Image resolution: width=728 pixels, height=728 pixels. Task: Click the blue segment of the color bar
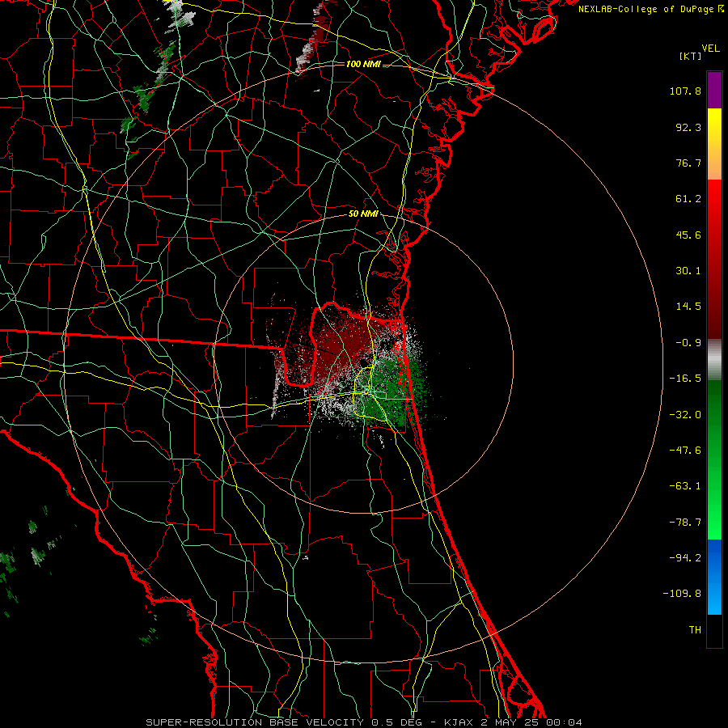point(714,577)
